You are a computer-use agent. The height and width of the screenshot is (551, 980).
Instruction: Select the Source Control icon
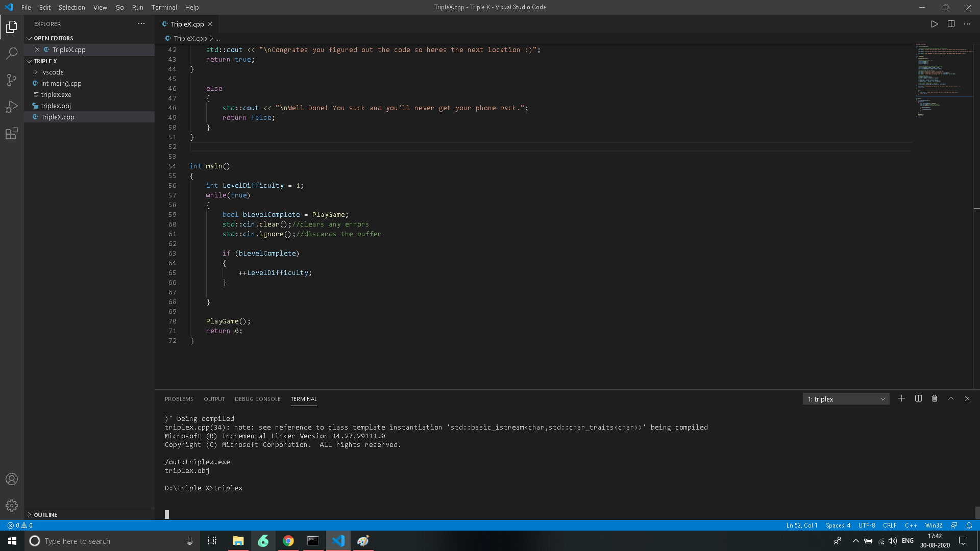tap(11, 80)
